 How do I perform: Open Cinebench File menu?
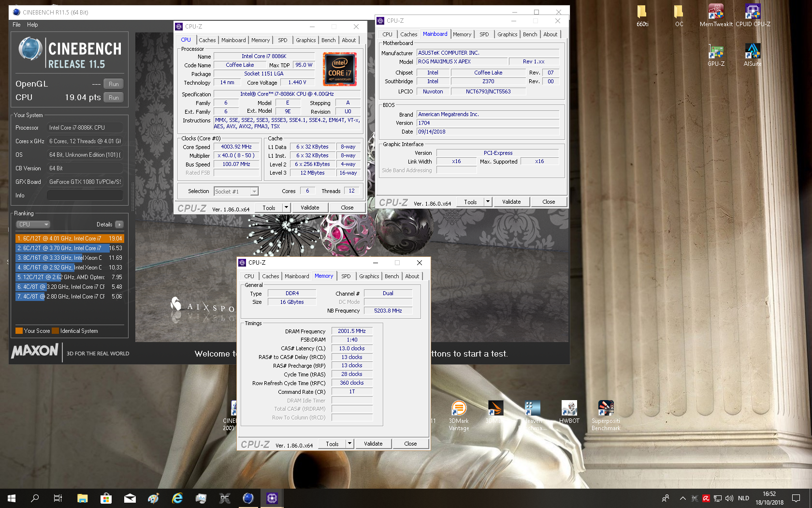point(16,25)
